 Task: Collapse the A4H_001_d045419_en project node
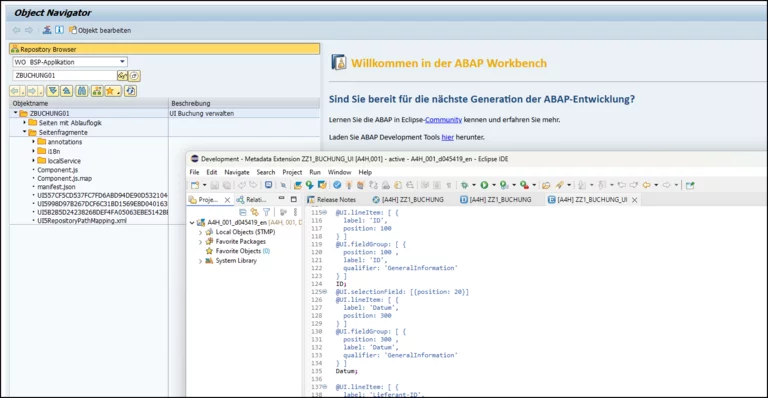click(x=192, y=222)
